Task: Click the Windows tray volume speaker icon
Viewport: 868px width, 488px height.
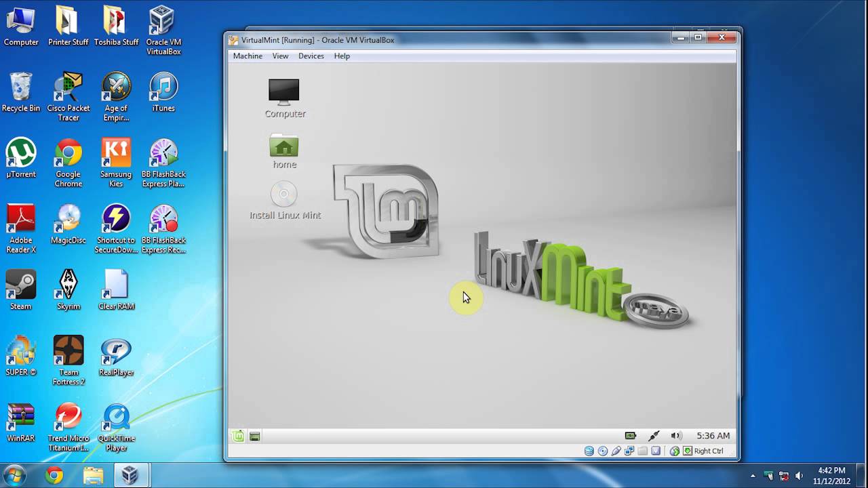Action: [799, 476]
